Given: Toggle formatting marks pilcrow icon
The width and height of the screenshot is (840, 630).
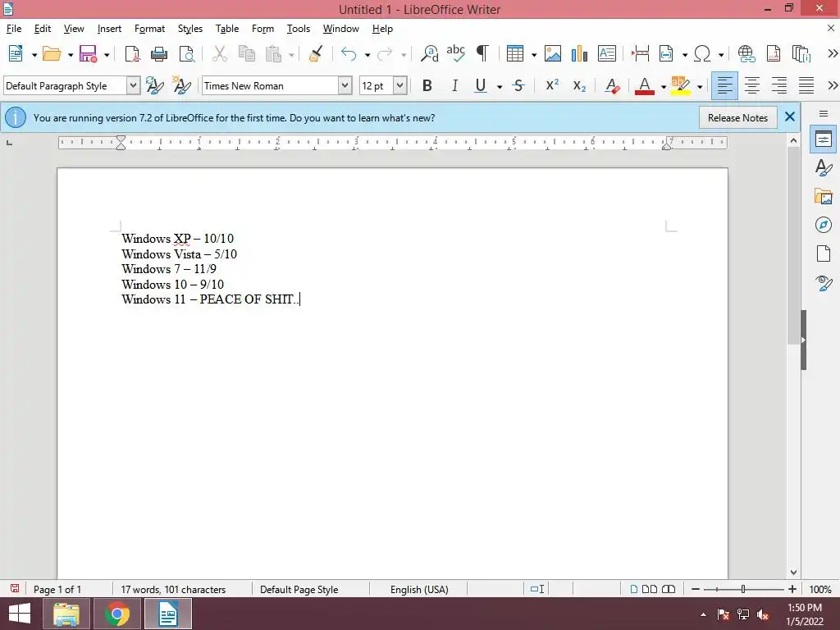Looking at the screenshot, I should pos(482,53).
